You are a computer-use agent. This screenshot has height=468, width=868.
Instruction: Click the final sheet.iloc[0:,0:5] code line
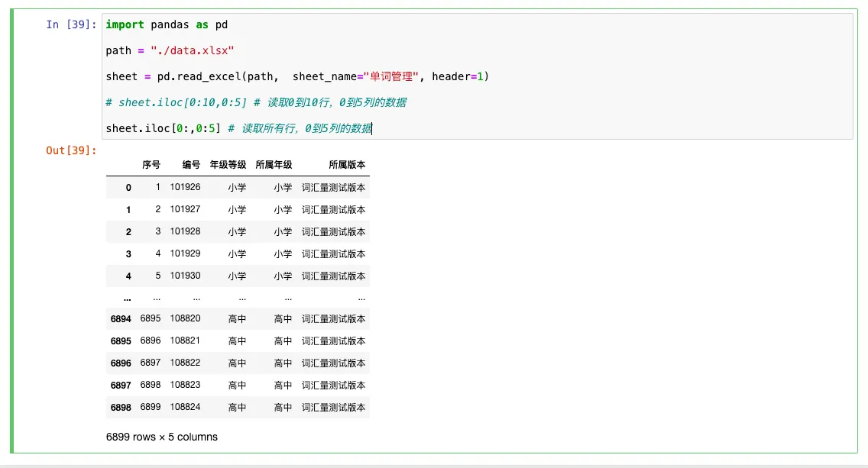238,128
